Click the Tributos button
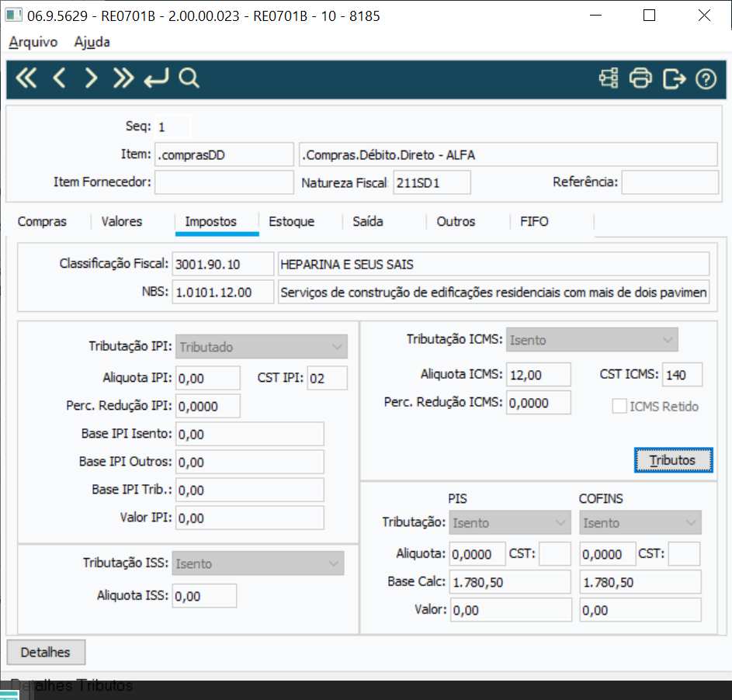The height and width of the screenshot is (700, 732). point(673,460)
